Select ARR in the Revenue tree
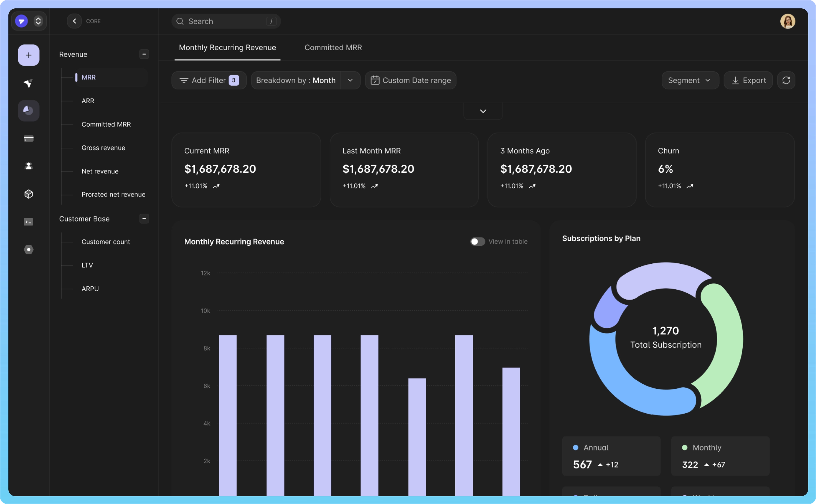Screen dimensions: 816x504 [x=88, y=101]
